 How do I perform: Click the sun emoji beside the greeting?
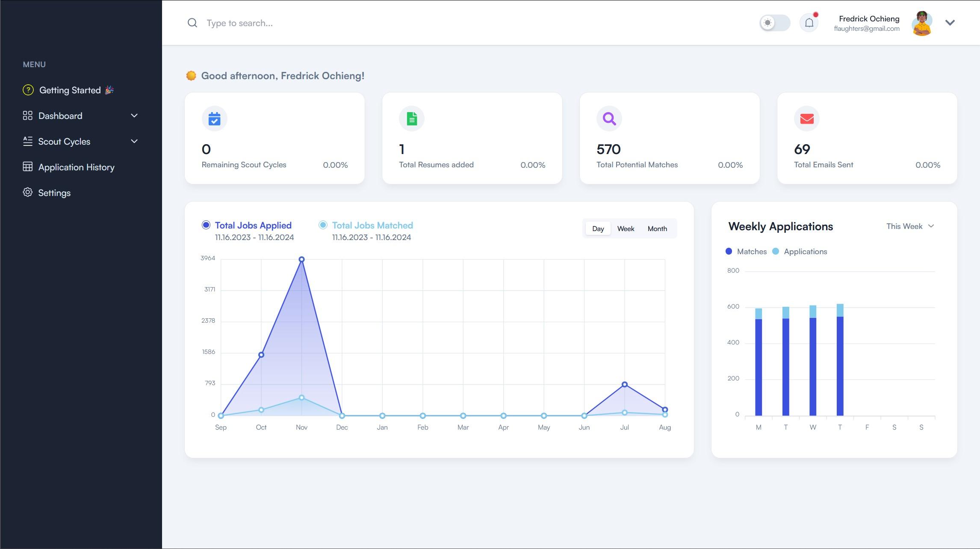point(191,76)
